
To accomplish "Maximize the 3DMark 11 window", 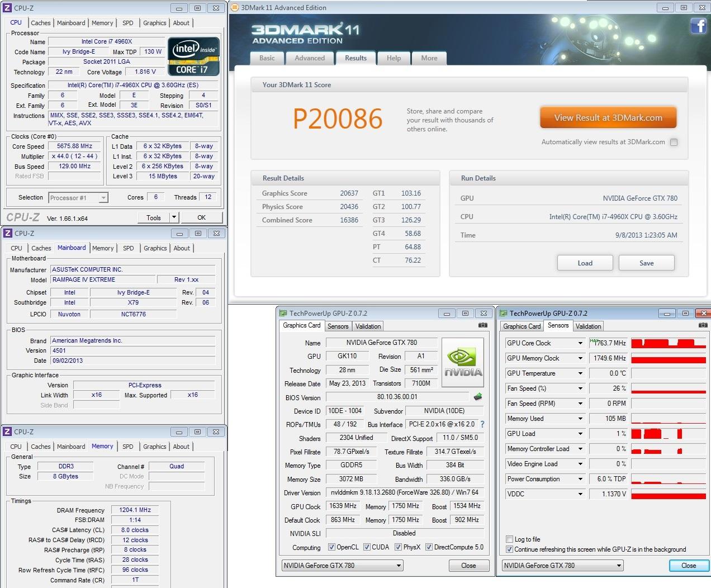I will click(x=684, y=8).
